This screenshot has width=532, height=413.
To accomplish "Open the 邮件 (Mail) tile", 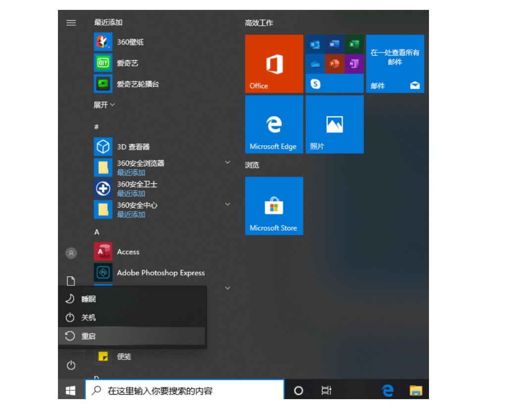I will tap(395, 64).
